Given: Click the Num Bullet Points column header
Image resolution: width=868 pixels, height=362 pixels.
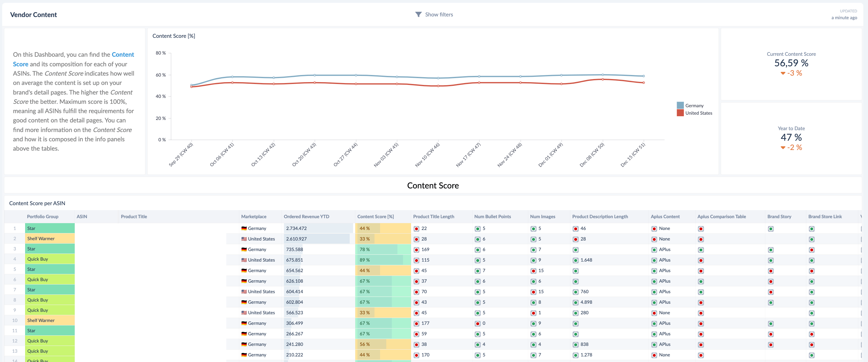Looking at the screenshot, I should (x=492, y=217).
